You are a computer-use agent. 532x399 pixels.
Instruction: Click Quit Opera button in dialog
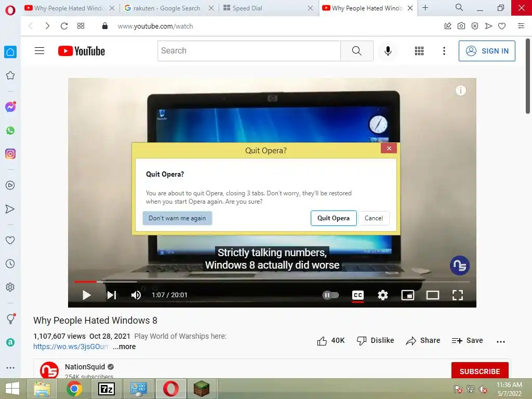click(334, 218)
